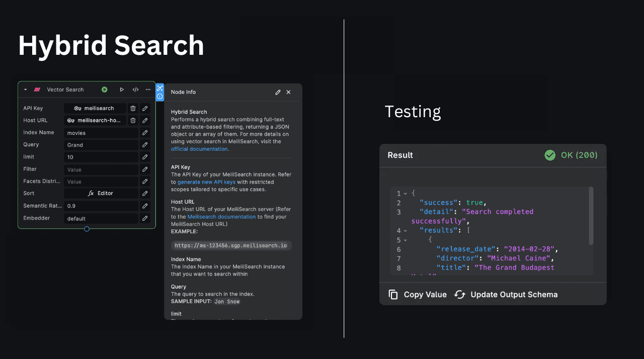The image size is (644, 359).
Task: Edit the Node Info panel
Action: (278, 92)
